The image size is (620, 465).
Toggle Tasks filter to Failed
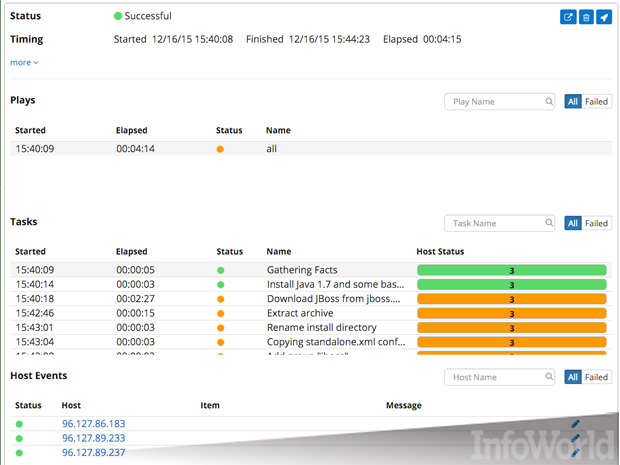pyautogui.click(x=597, y=224)
